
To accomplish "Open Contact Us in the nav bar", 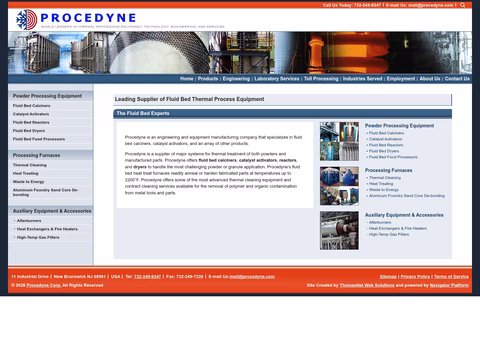I will 457,79.
